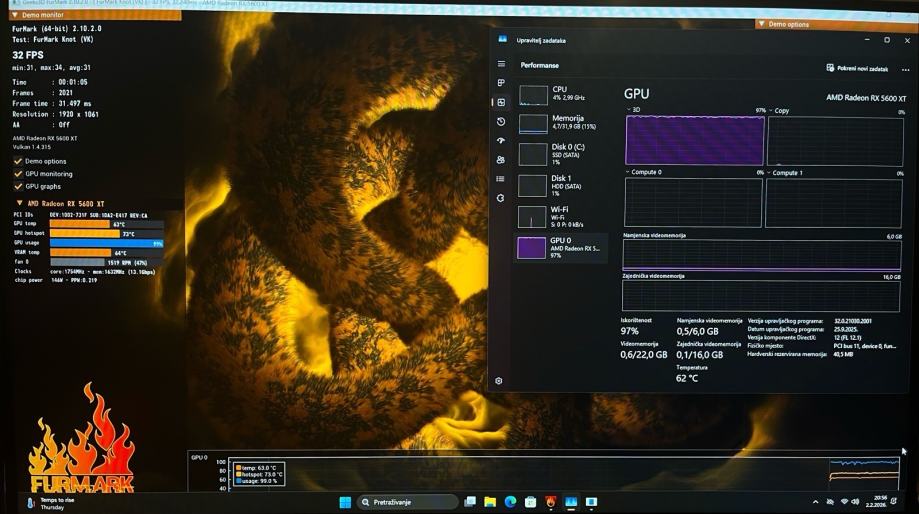Open the weather widget on taskbar
This screenshot has height=514, width=919.
[50, 503]
